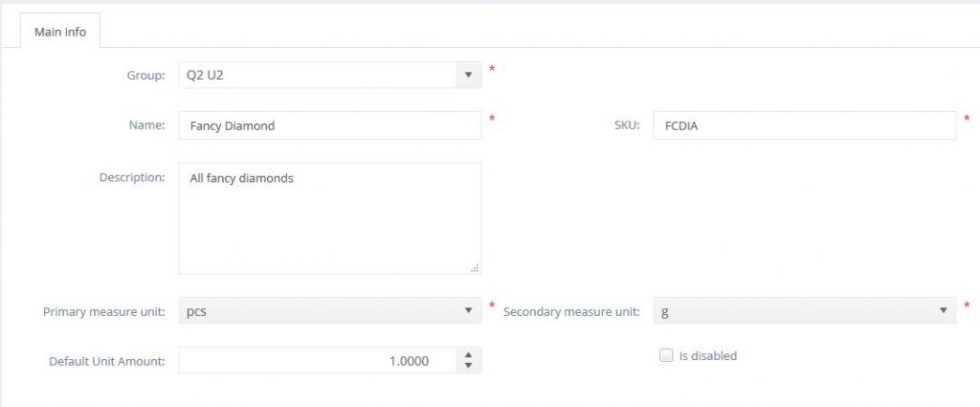Increase Default Unit Amount with up arrow
Image resolution: width=980 pixels, height=407 pixels.
467,355
